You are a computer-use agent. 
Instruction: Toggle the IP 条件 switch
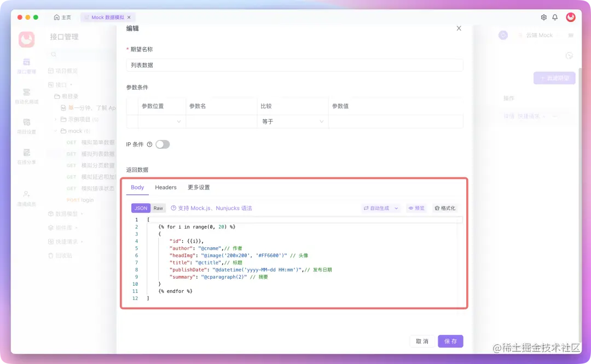pos(163,145)
